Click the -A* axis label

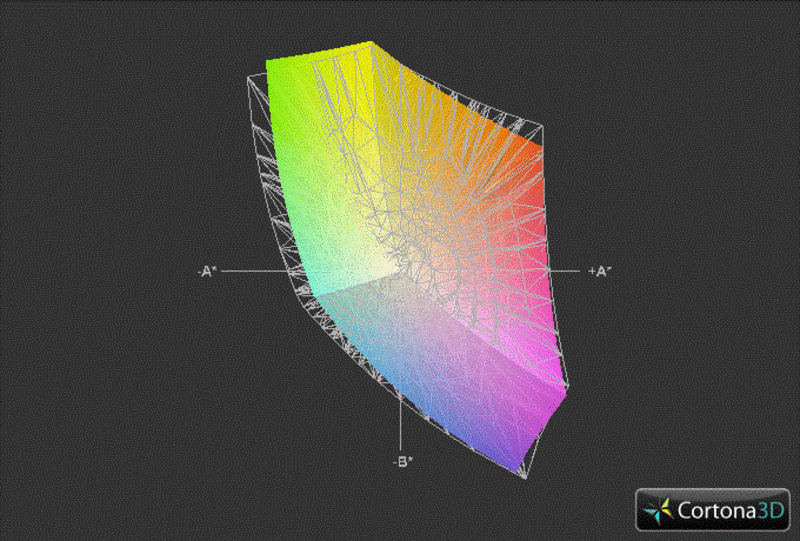[207, 272]
